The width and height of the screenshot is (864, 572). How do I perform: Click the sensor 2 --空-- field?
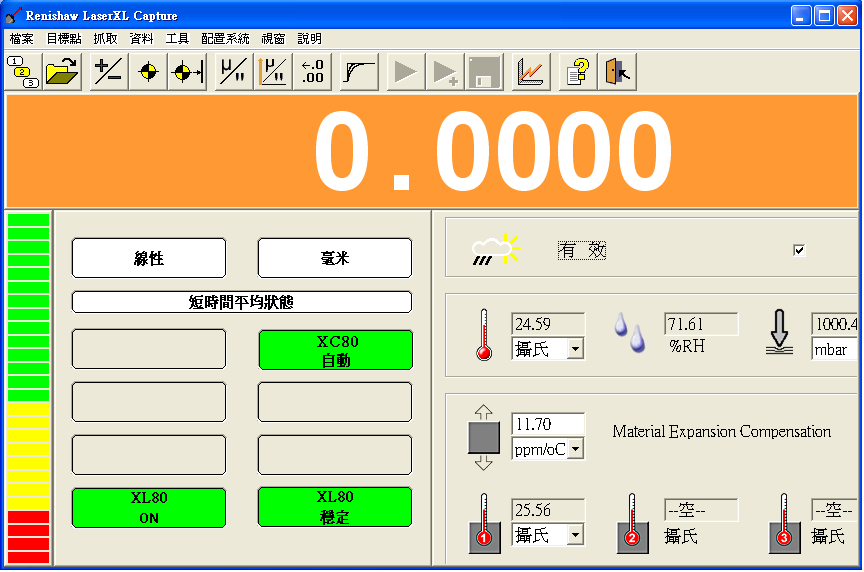701,510
